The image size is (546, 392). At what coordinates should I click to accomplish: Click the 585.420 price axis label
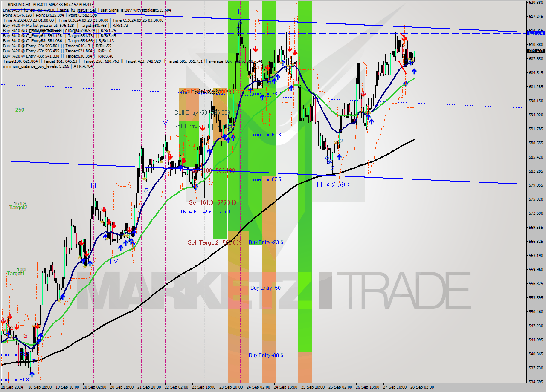click(536, 157)
